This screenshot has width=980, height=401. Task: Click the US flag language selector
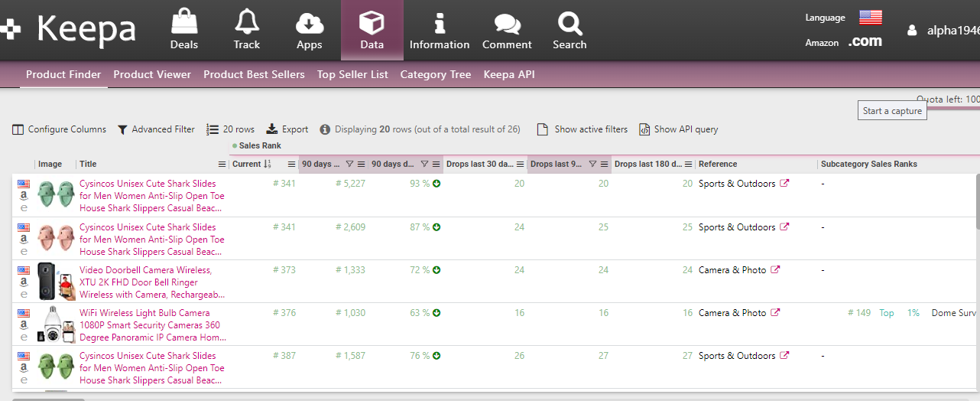(x=870, y=17)
